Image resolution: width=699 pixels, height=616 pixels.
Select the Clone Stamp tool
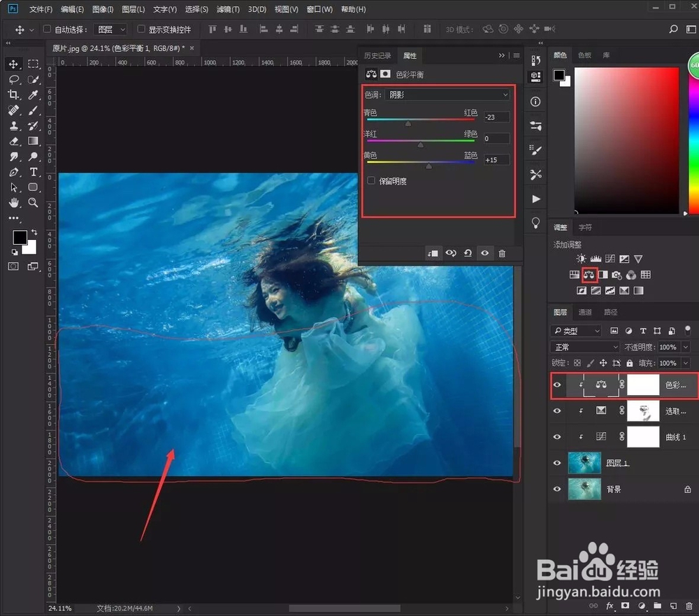pyautogui.click(x=13, y=126)
